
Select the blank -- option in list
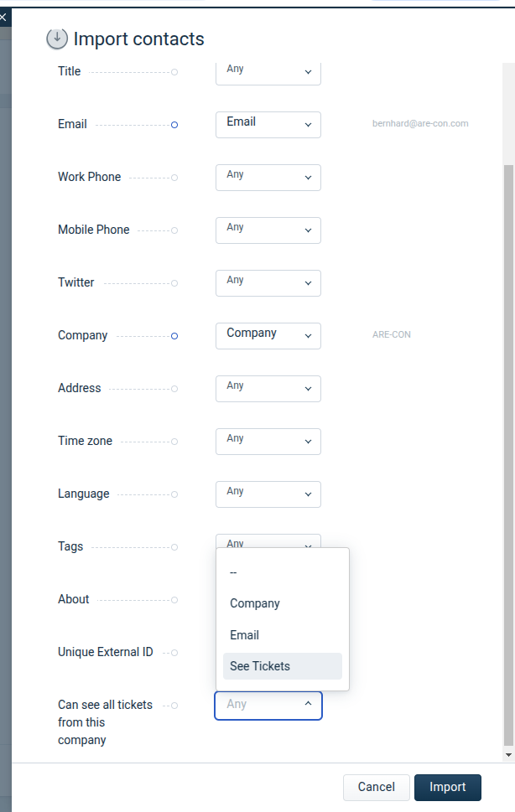[283, 572]
